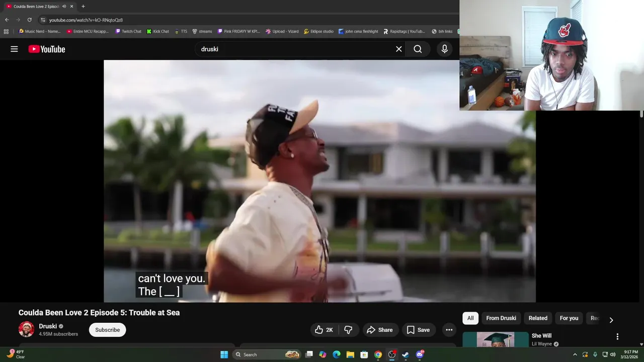The width and height of the screenshot is (644, 362).
Task: Open the Druski channel name link
Action: 48,326
